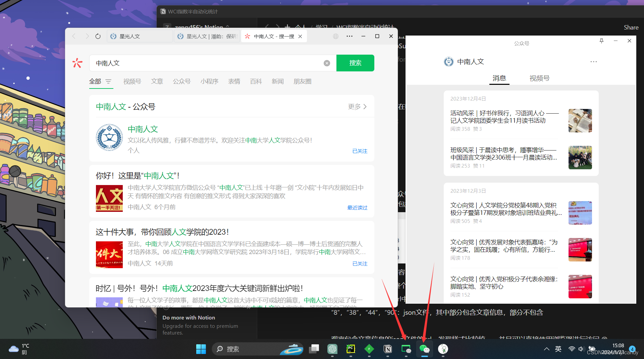Click the 已关注 label on the account card
The image size is (644, 359).
(x=360, y=151)
